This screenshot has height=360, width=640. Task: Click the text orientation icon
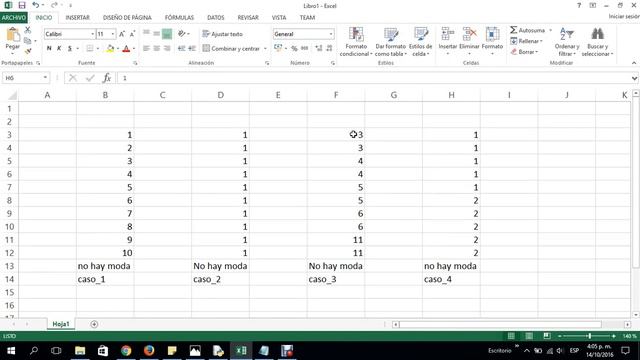[182, 34]
